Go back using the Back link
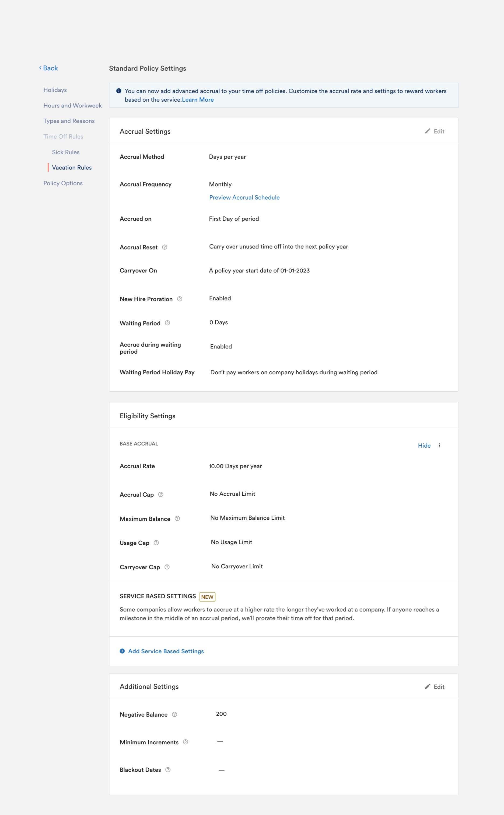 [x=49, y=68]
